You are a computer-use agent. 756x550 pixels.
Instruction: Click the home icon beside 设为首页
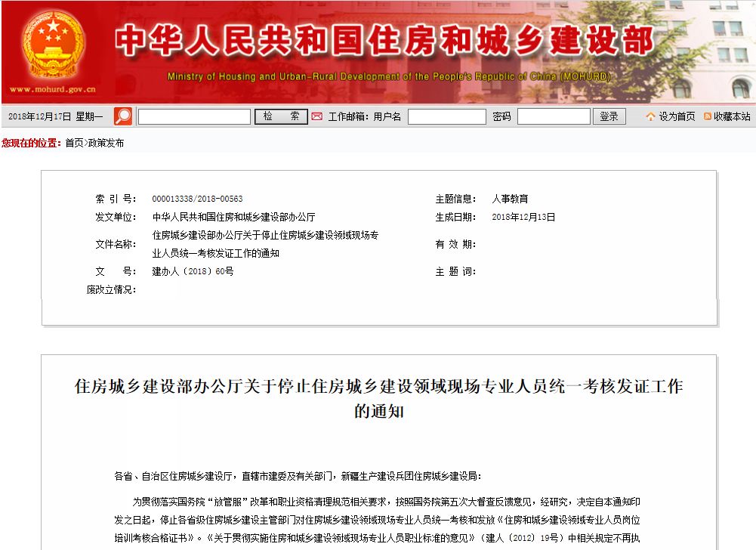(650, 117)
